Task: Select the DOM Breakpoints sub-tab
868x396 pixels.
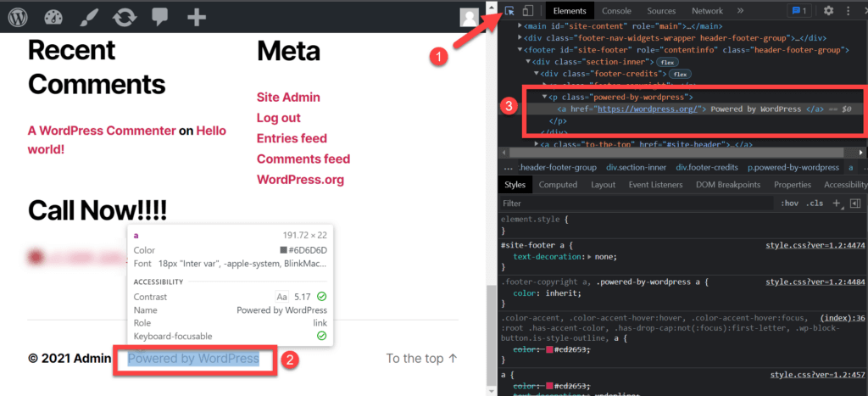Action: pyautogui.click(x=728, y=184)
